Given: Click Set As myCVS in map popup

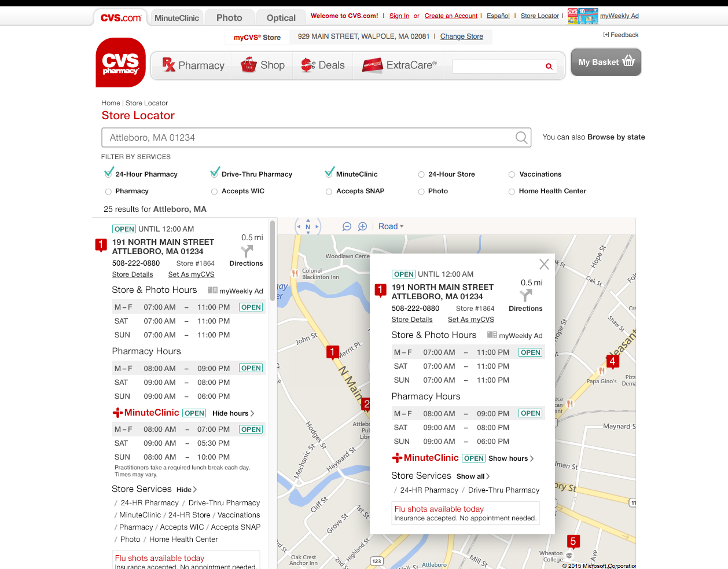Looking at the screenshot, I should pos(470,320).
